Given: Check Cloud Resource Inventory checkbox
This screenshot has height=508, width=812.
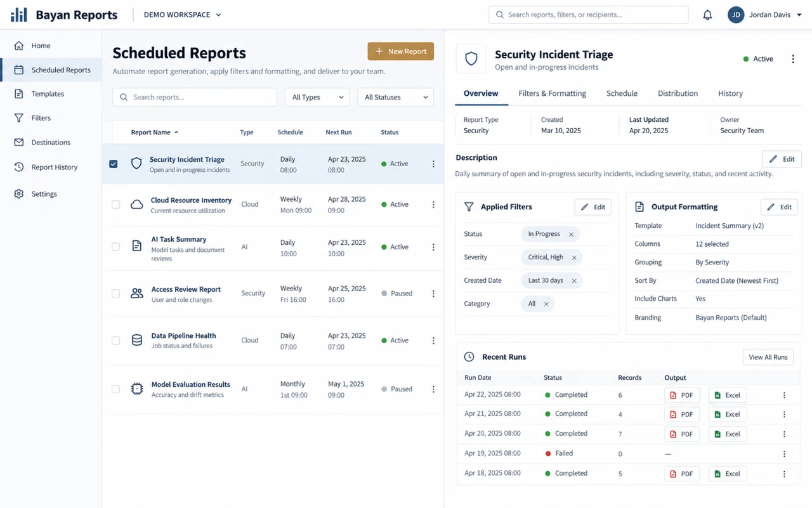Looking at the screenshot, I should tap(115, 205).
